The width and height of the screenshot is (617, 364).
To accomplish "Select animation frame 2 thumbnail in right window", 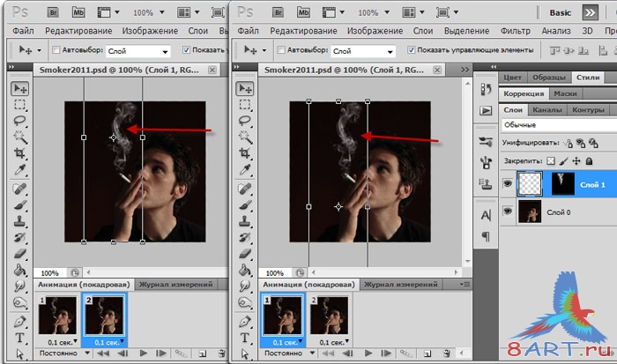I will (x=330, y=316).
